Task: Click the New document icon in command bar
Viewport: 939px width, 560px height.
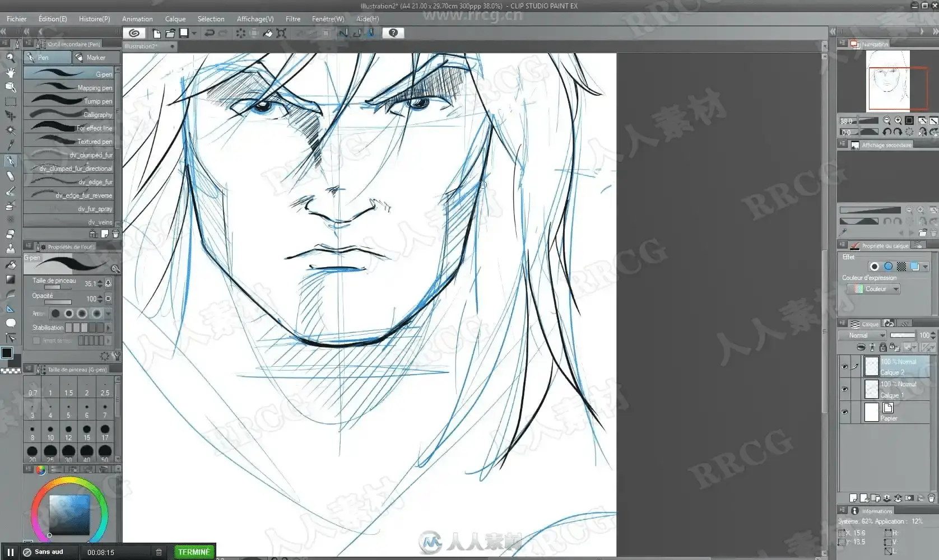Action: 157,33
